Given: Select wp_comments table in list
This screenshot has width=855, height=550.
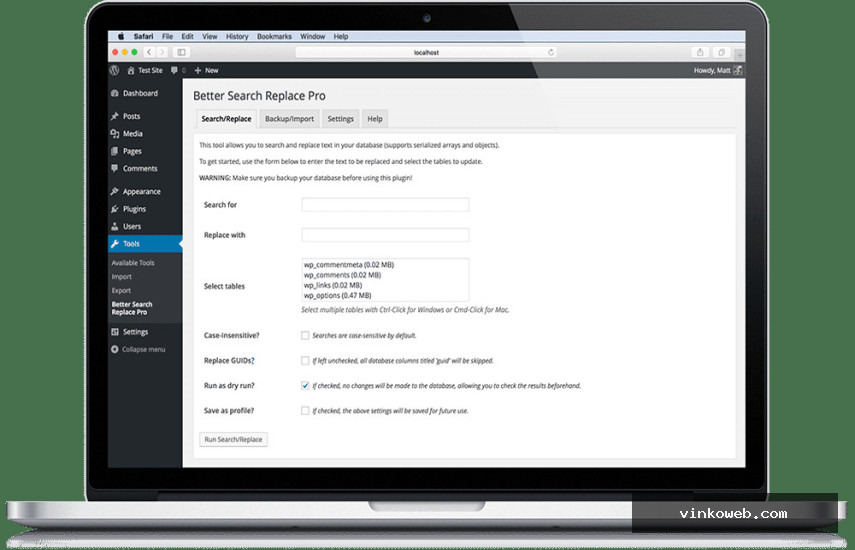Looking at the screenshot, I should coord(385,275).
